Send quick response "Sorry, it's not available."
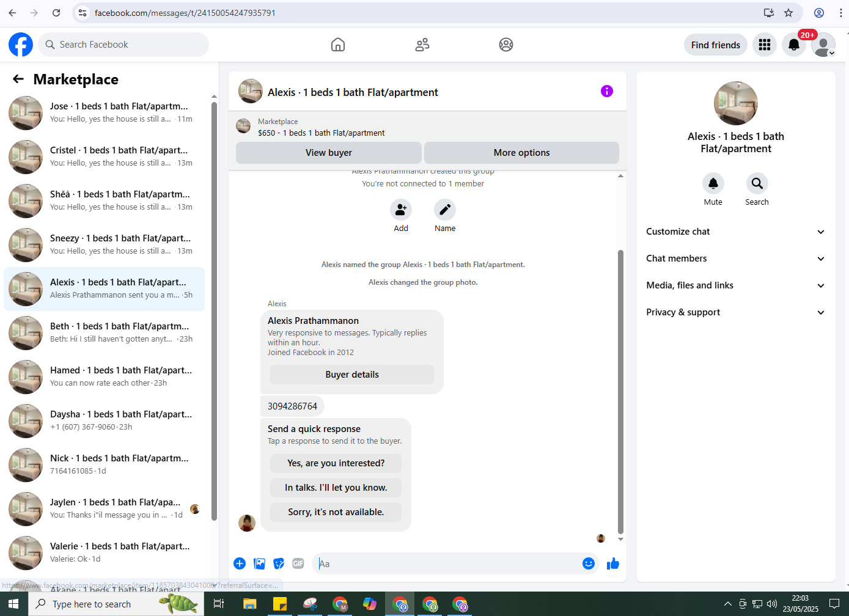 (x=336, y=512)
